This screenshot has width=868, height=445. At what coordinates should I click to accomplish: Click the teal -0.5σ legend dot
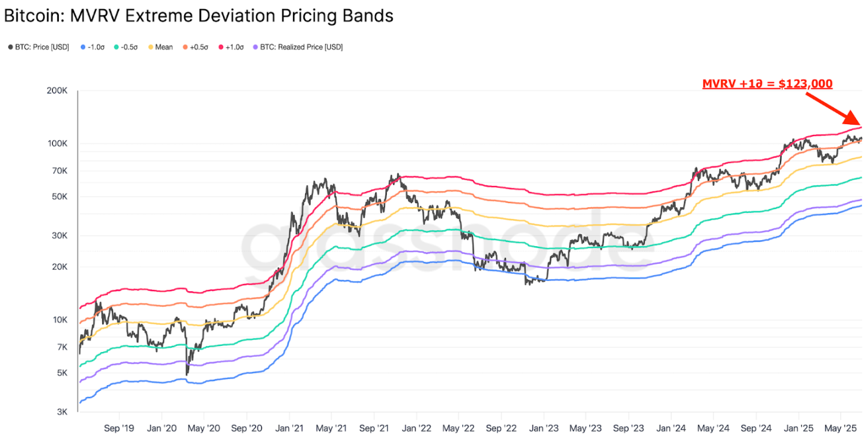[116, 47]
